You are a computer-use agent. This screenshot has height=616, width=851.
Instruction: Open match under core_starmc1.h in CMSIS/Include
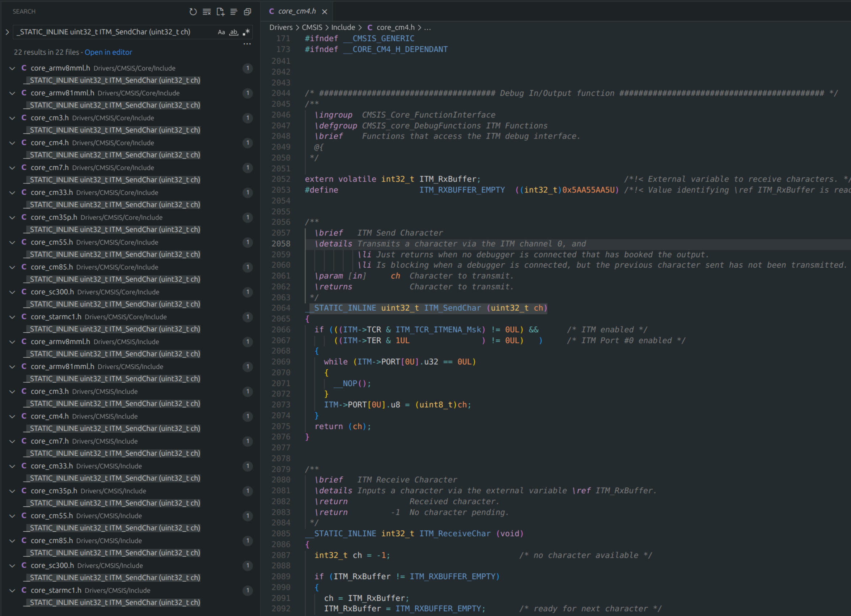tap(112, 603)
